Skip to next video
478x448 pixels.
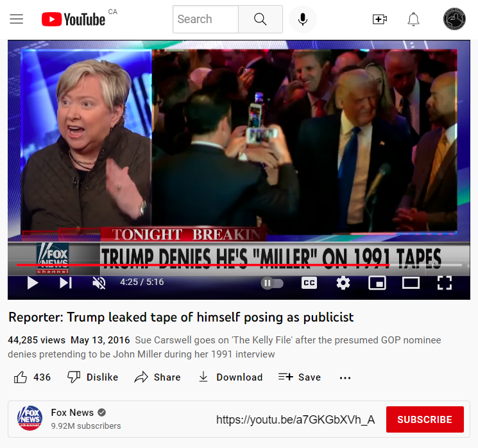66,282
